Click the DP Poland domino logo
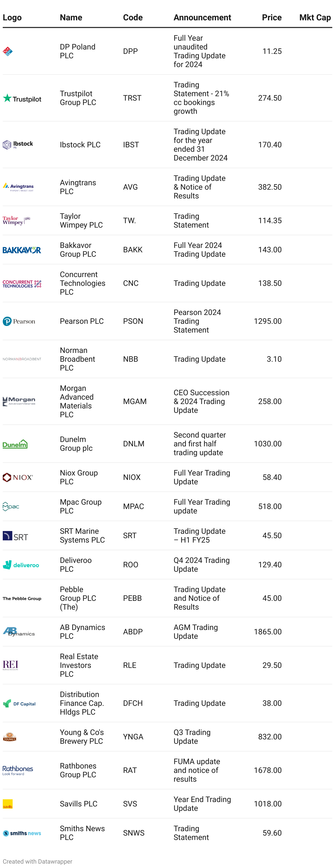 pos(7,51)
